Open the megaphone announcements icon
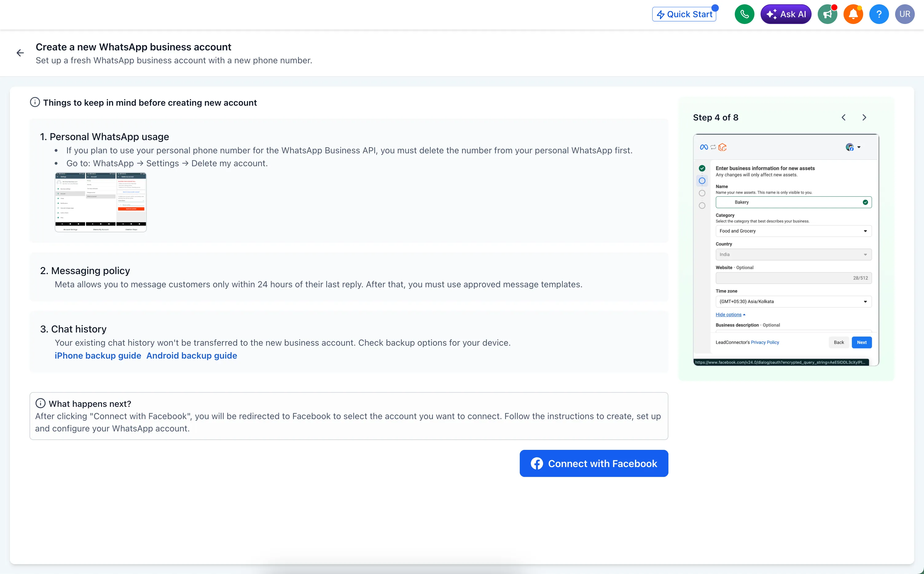Image resolution: width=924 pixels, height=574 pixels. [x=827, y=14]
